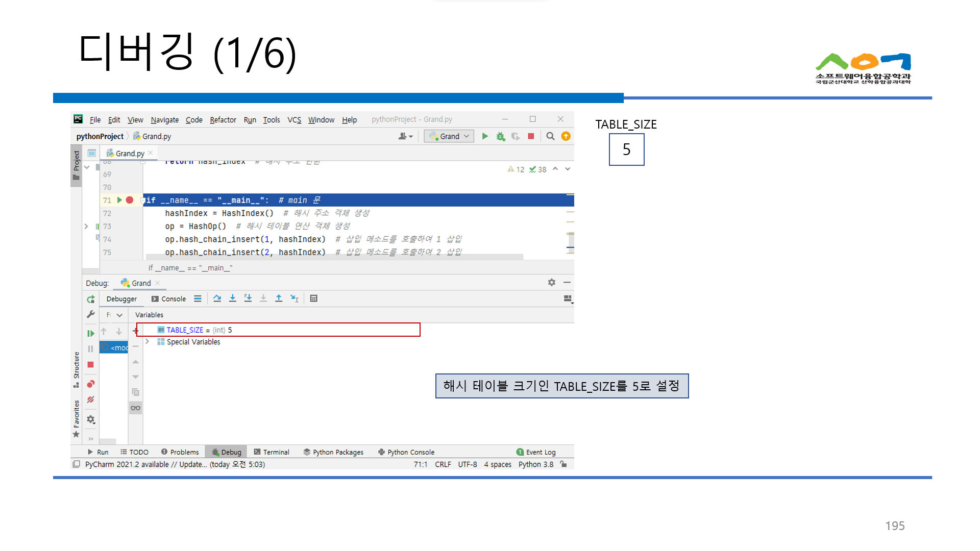Open the user account icon dropdown
Image resolution: width=980 pixels, height=551 pixels.
pos(405,136)
